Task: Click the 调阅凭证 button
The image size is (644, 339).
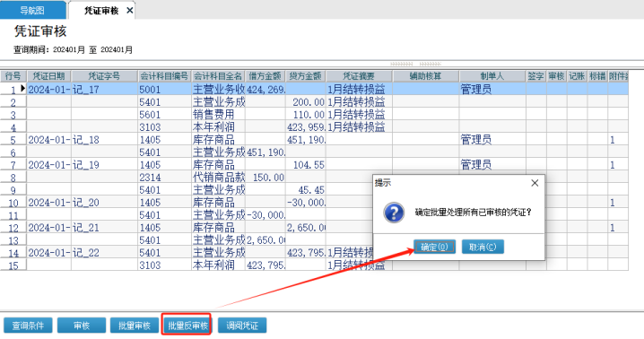Action: [242, 326]
